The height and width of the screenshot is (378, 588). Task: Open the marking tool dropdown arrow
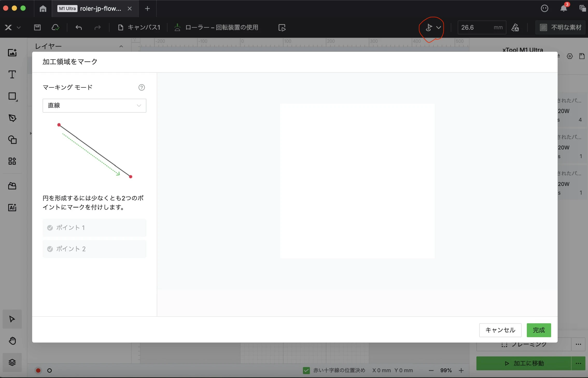(438, 27)
